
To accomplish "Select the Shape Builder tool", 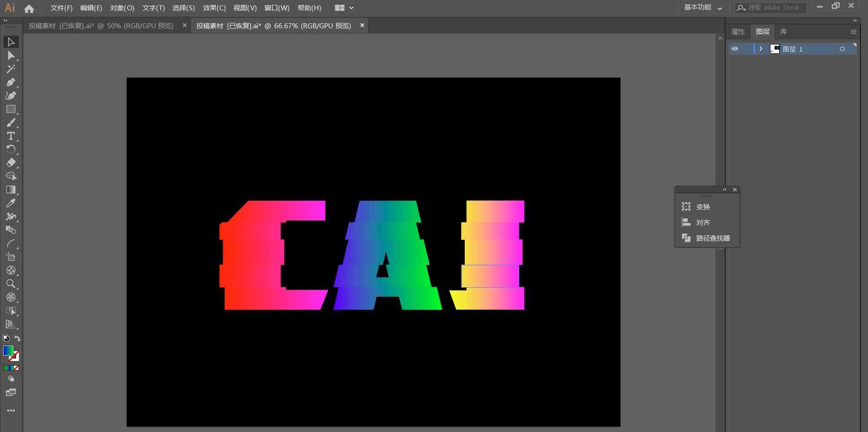I will tap(11, 176).
